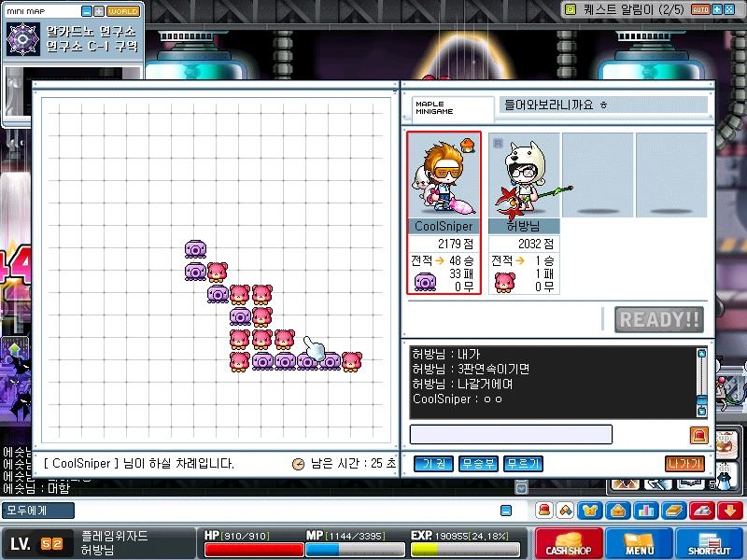Expand the mini map with plus button
Screen dimensions: 747x560
pyautogui.click(x=99, y=11)
